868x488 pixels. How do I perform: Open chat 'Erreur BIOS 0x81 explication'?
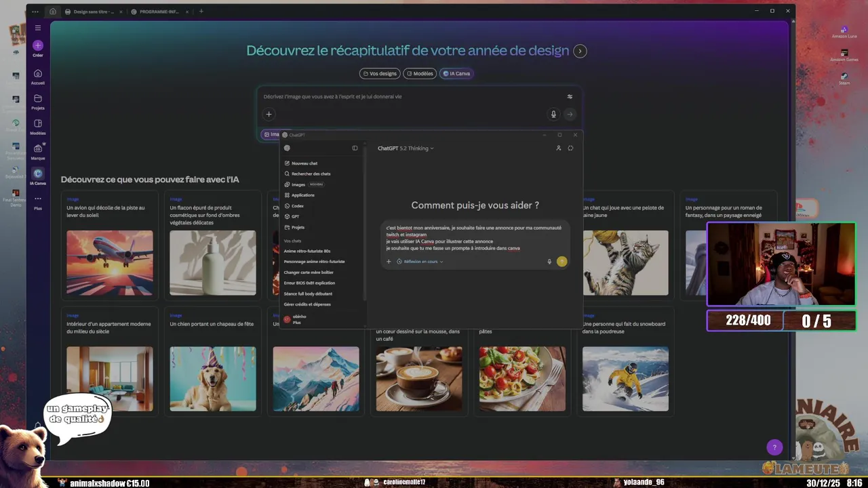click(309, 283)
